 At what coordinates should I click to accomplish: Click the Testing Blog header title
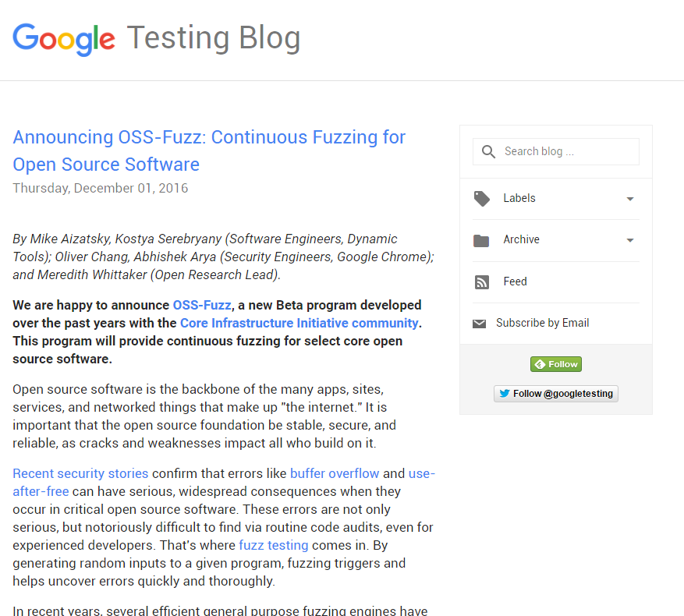213,37
